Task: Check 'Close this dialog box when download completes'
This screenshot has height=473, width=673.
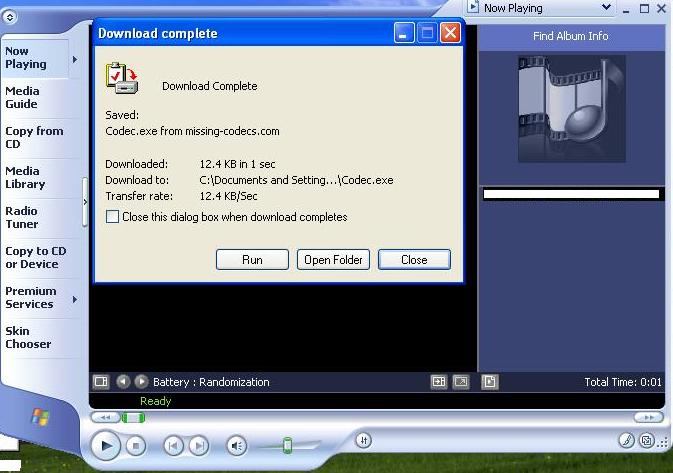Action: pos(112,217)
